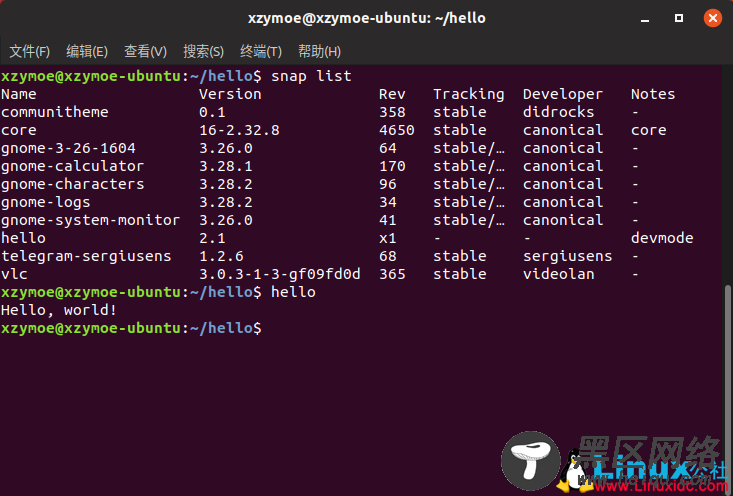Click developer 'videolan'
Screen dimensions: 733x496
coord(559,274)
